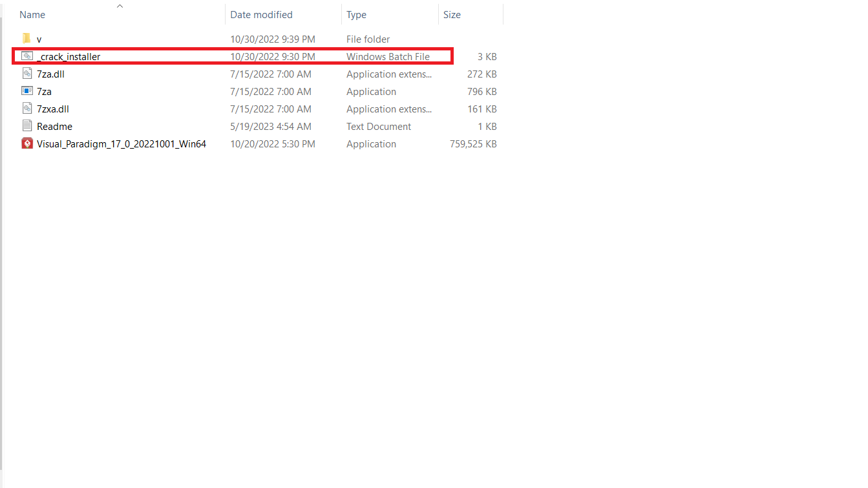Select the file name 7zxa.dll
Image resolution: width=868 pixels, height=488 pixels.
pos(53,109)
